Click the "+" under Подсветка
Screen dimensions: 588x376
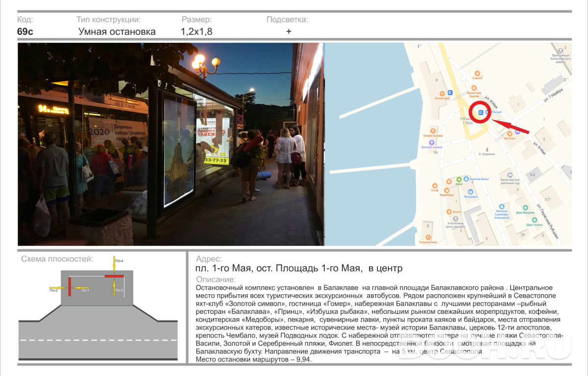tap(289, 32)
